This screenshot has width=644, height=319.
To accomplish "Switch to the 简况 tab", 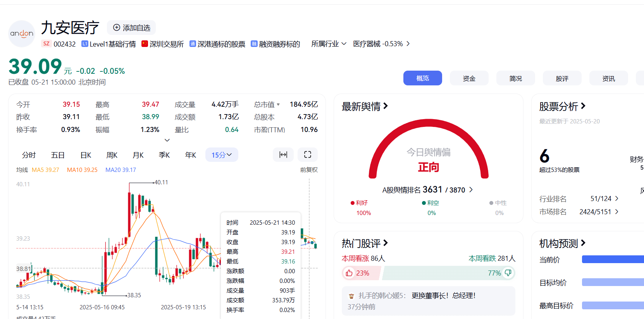I will (516, 78).
